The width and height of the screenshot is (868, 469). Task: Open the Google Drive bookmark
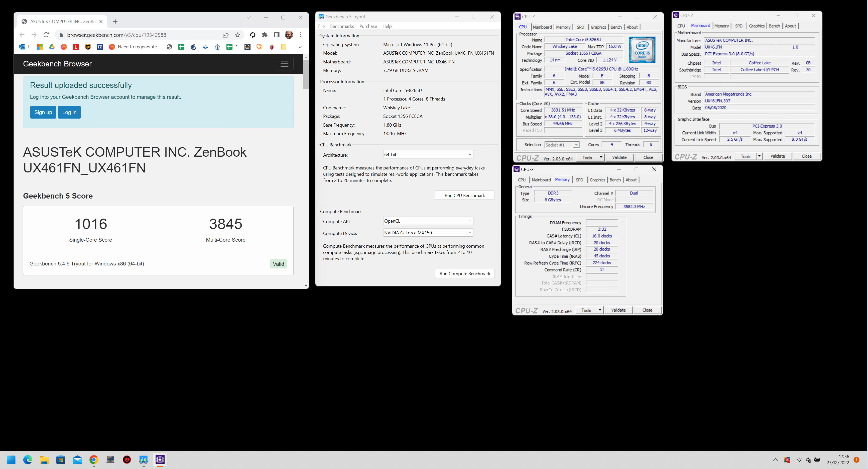52,47
